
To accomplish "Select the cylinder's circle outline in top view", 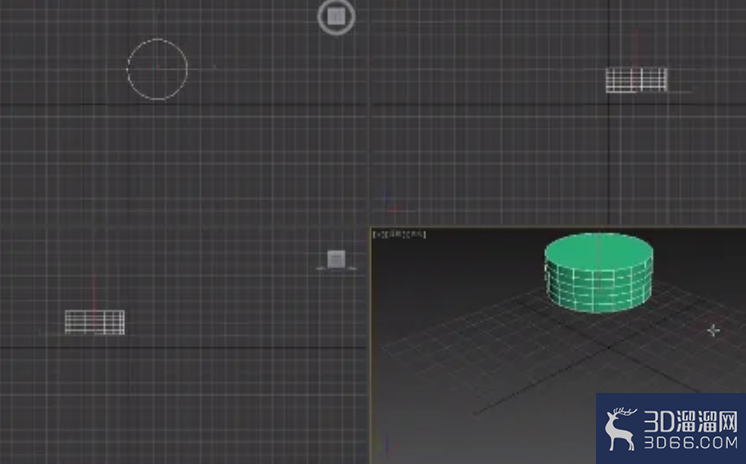I will coord(157,69).
